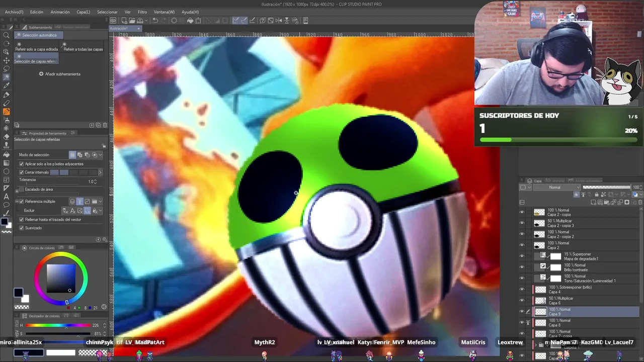Click the help question mark icon
The image size is (644, 362).
tap(263, 21)
